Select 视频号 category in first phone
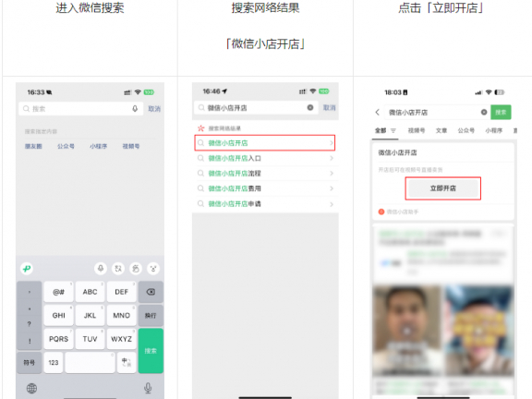 click(130, 146)
